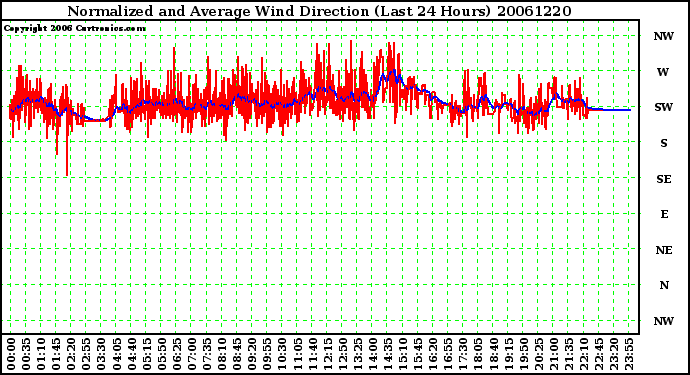Pick the 15:45 time label
Viewport: 690px width, 375px height.
[x=418, y=354]
